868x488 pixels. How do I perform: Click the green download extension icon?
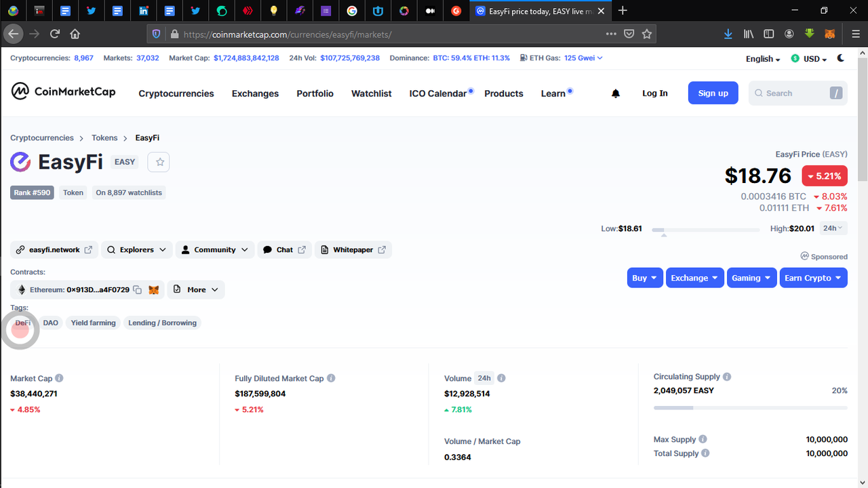[x=809, y=34]
